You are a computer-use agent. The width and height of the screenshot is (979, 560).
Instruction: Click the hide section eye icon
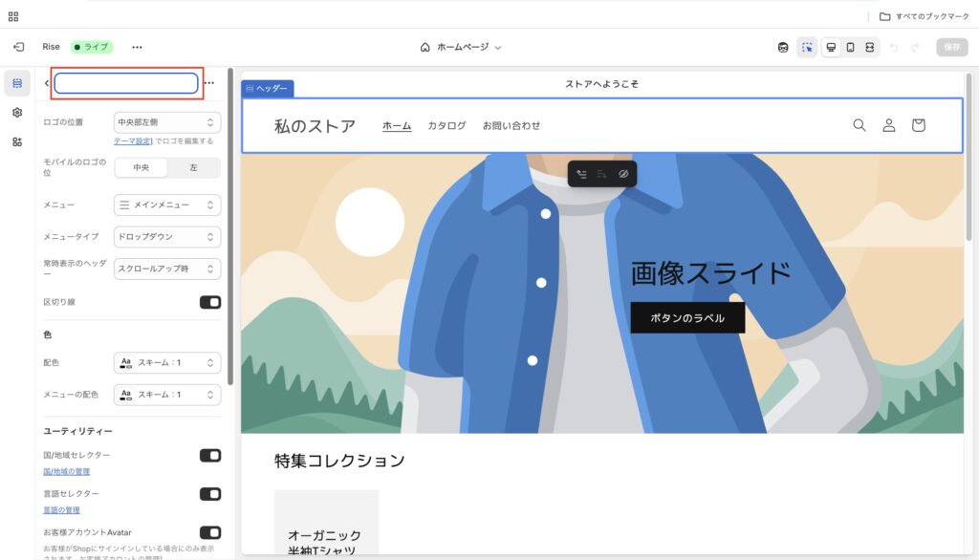[x=622, y=175]
